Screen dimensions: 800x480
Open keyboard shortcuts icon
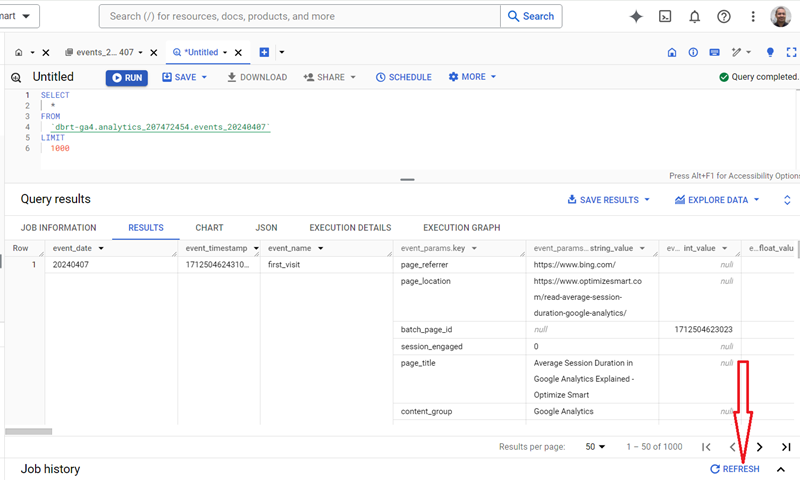[714, 52]
